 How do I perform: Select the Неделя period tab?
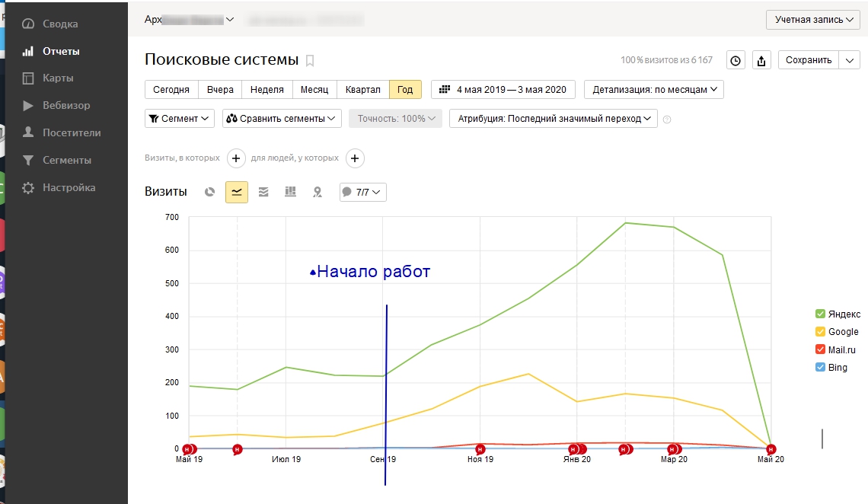[x=266, y=90]
